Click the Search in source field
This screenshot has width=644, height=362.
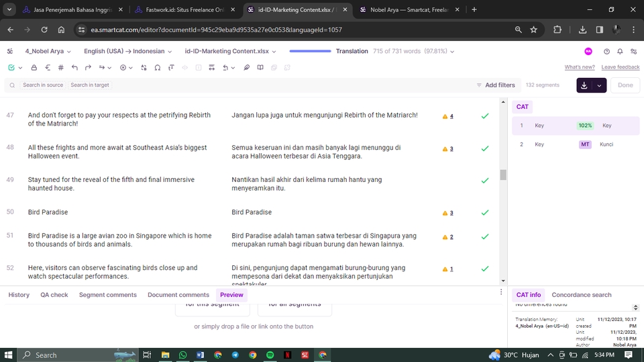point(43,85)
